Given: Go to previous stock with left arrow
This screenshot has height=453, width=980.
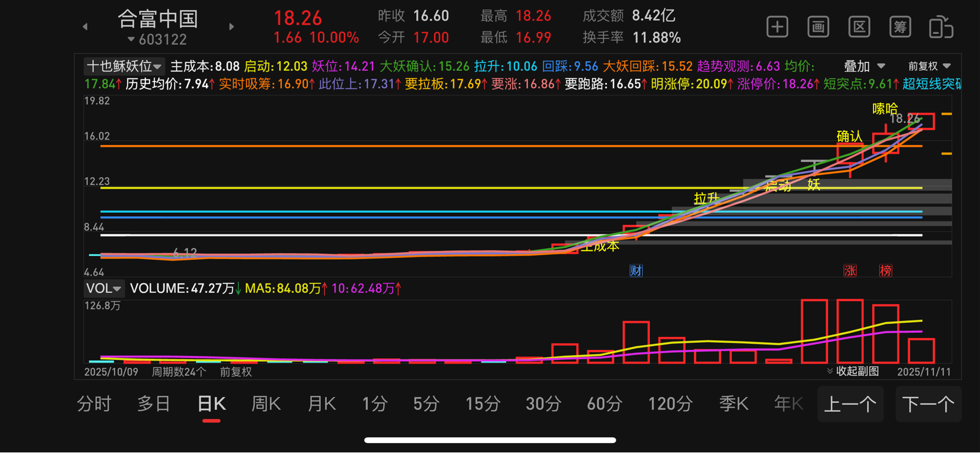Looking at the screenshot, I should tap(85, 27).
